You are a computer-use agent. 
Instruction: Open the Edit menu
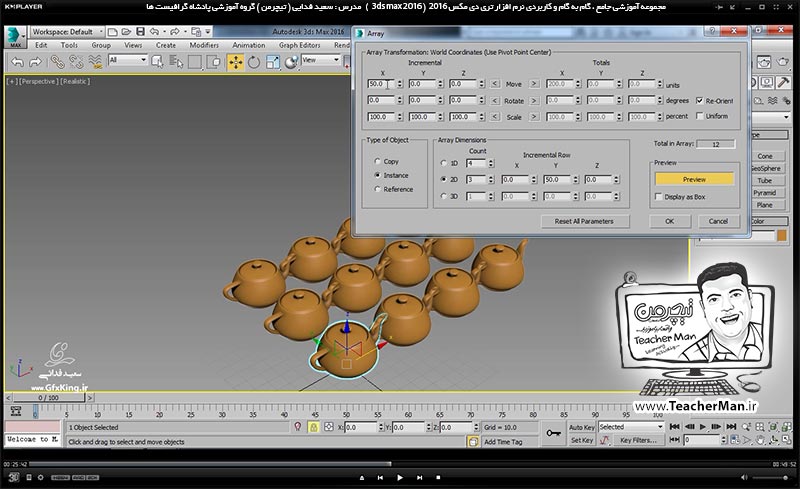pos(41,45)
